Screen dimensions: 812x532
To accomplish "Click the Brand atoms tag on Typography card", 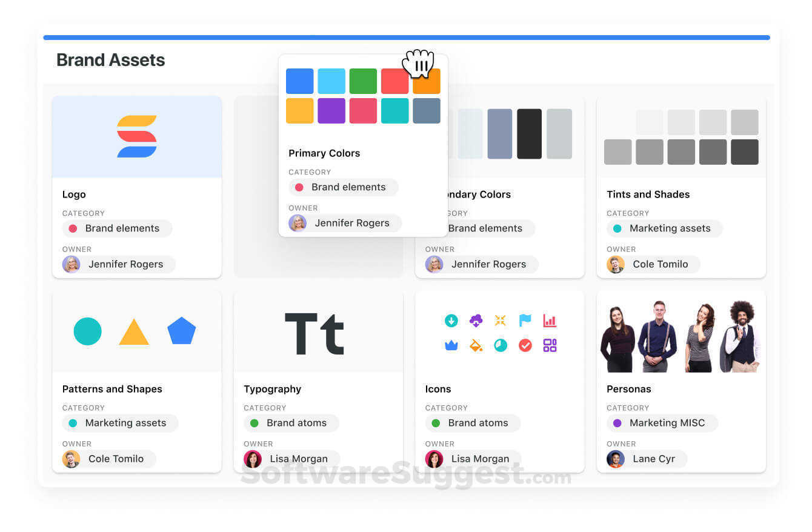I will pos(291,423).
